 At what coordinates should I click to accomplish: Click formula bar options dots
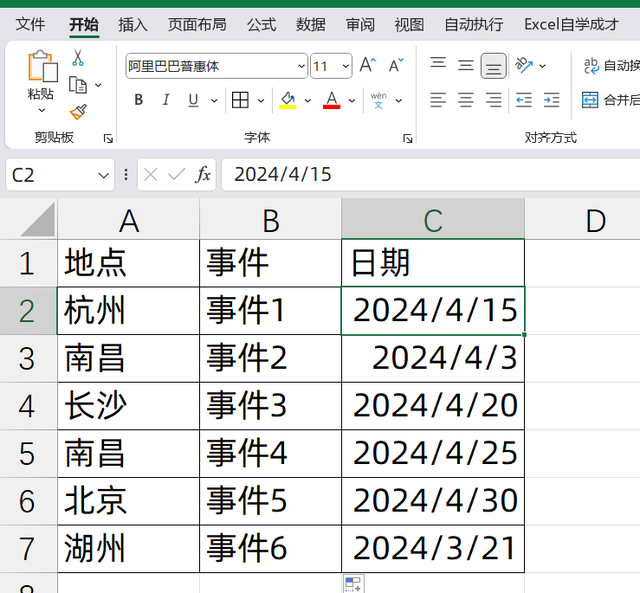click(126, 175)
